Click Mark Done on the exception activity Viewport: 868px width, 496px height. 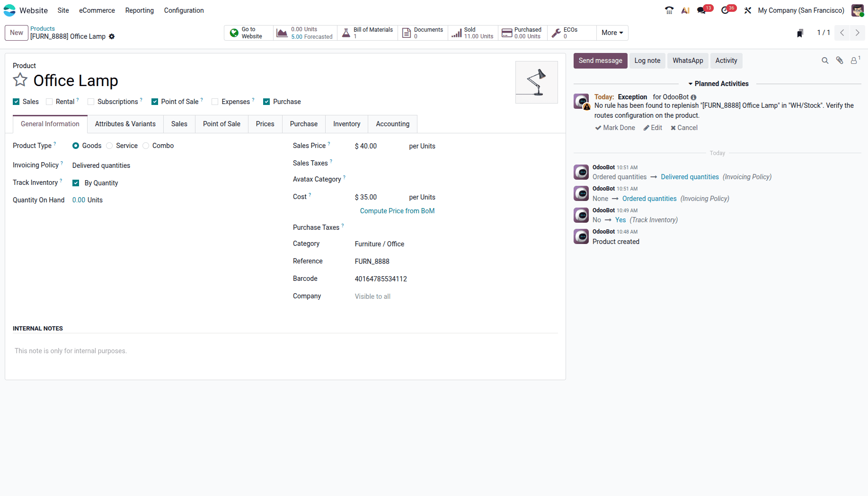coord(615,128)
